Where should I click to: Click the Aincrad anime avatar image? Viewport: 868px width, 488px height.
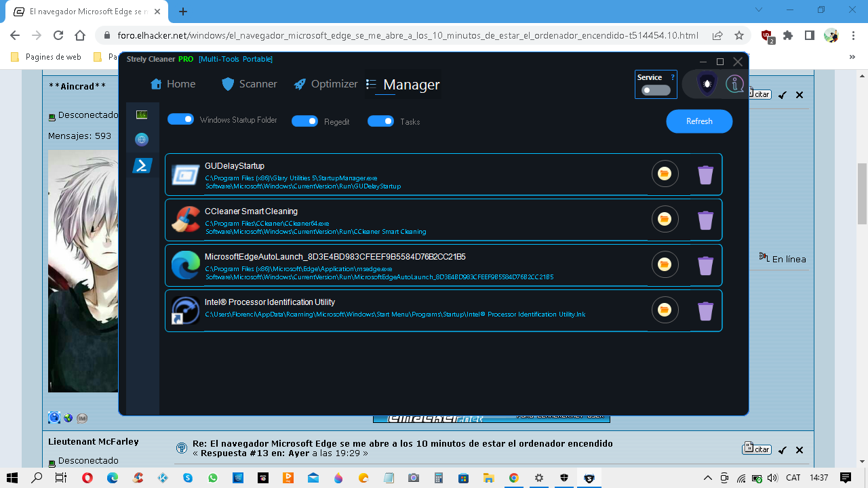(x=82, y=271)
